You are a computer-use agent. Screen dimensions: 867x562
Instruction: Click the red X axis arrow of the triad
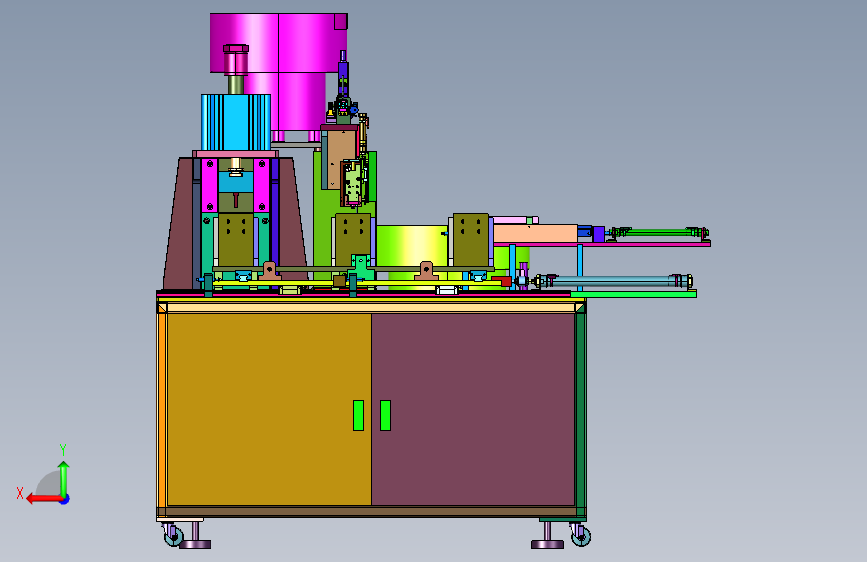coord(43,499)
